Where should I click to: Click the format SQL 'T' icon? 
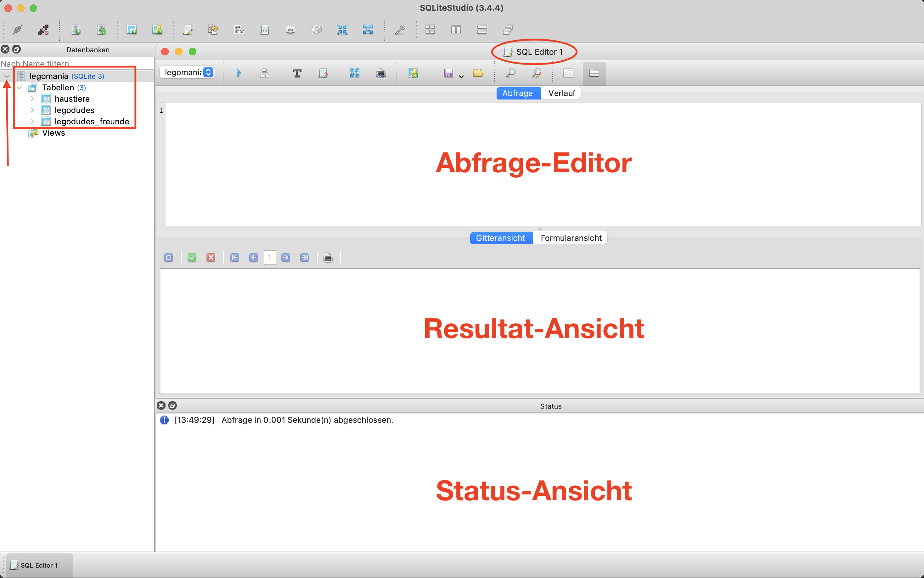pos(297,73)
